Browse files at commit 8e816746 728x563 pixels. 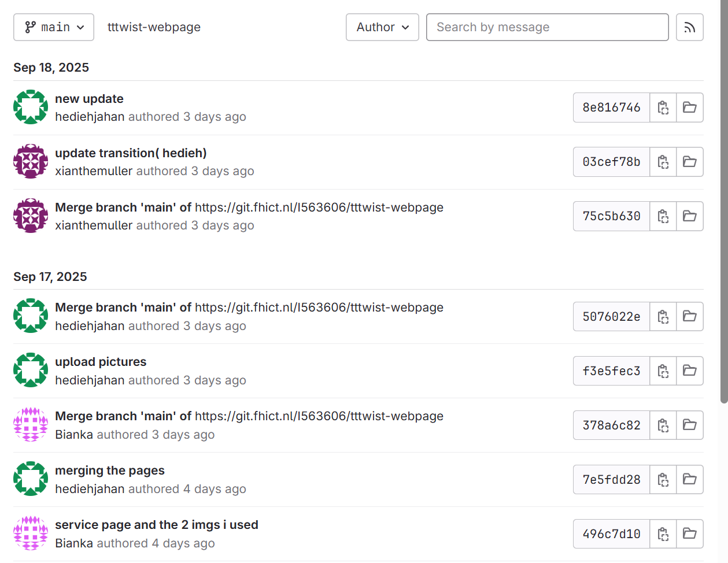[x=689, y=108]
